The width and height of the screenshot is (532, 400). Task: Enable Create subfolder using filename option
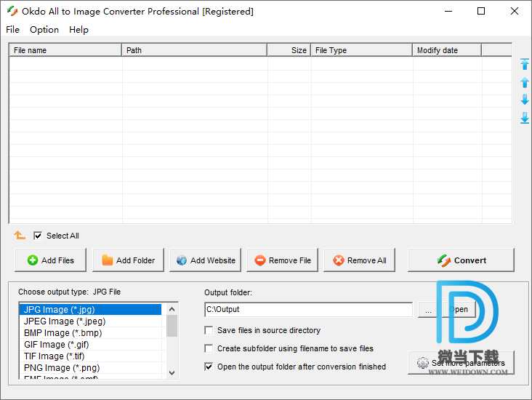tap(209, 348)
